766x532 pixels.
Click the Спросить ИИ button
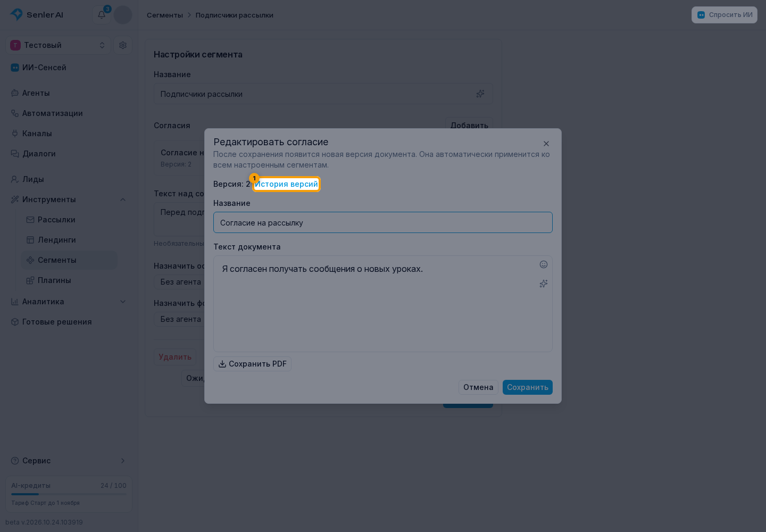click(x=725, y=15)
